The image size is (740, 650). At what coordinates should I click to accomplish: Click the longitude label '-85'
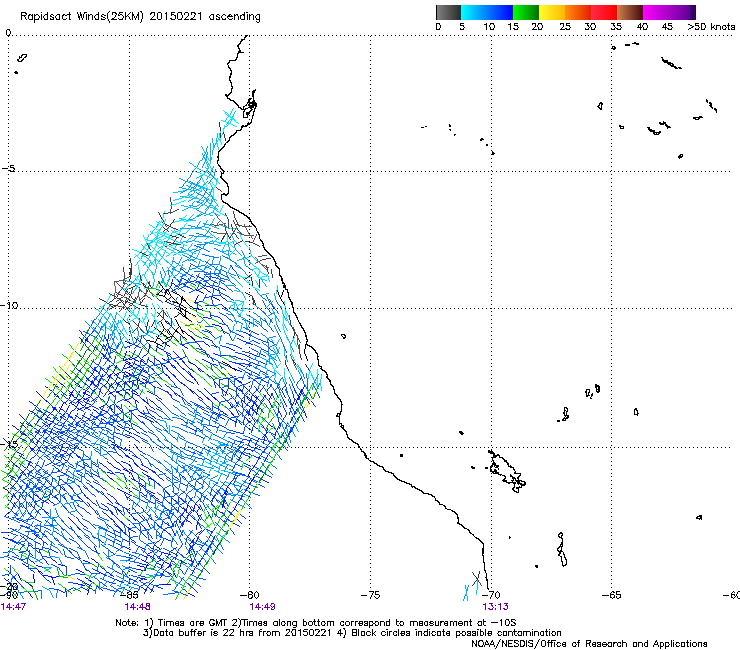click(129, 595)
